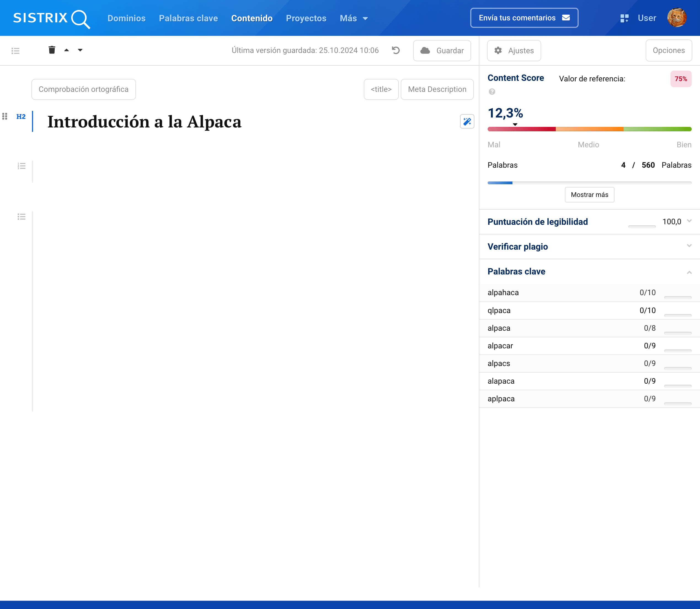Click the Content Score color bar
The image size is (700, 609).
pyautogui.click(x=589, y=129)
